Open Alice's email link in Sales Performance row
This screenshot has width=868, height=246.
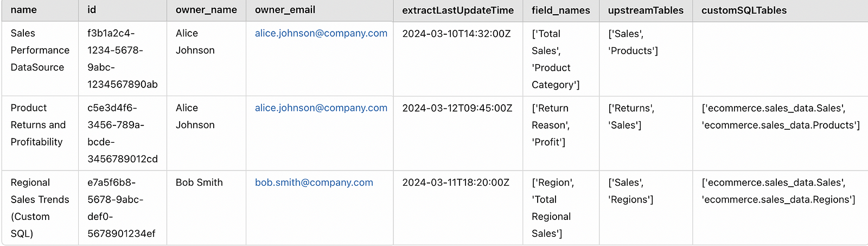click(x=321, y=33)
